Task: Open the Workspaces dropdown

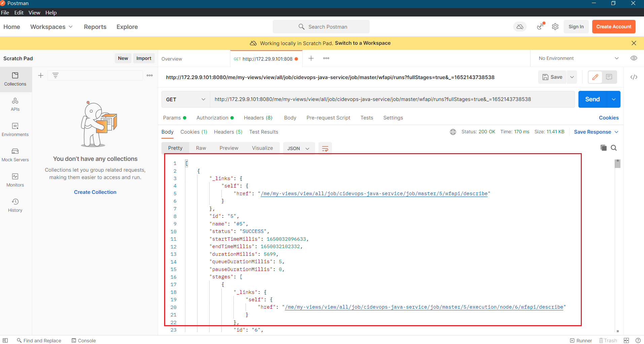Action: click(51, 27)
